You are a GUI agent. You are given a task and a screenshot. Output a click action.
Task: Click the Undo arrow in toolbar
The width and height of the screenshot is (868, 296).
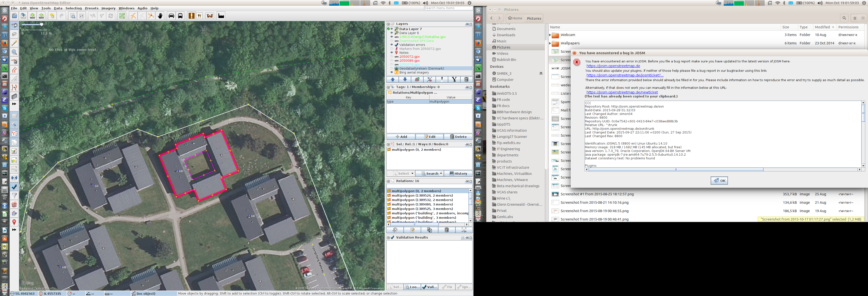tap(52, 16)
